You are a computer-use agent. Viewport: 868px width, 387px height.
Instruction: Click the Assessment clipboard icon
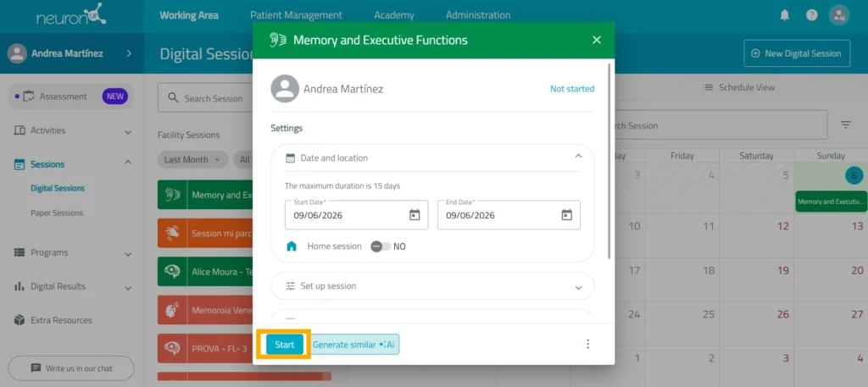29,97
